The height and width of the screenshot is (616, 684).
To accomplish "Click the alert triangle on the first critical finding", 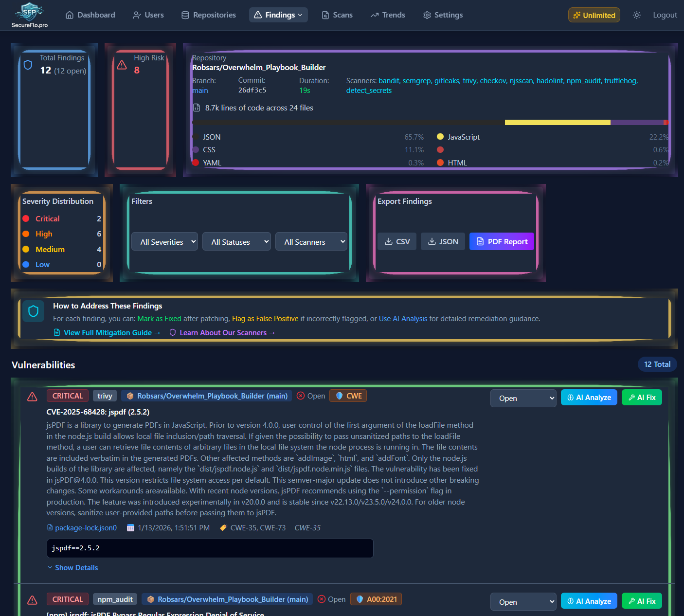I will coord(32,397).
